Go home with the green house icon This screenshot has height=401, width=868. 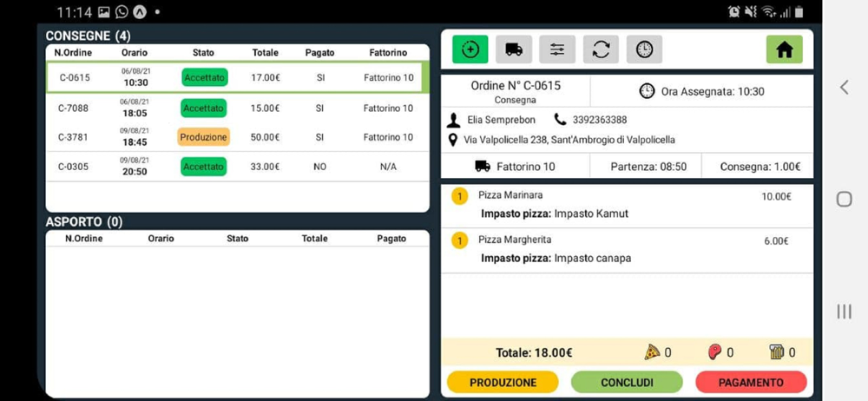[785, 49]
